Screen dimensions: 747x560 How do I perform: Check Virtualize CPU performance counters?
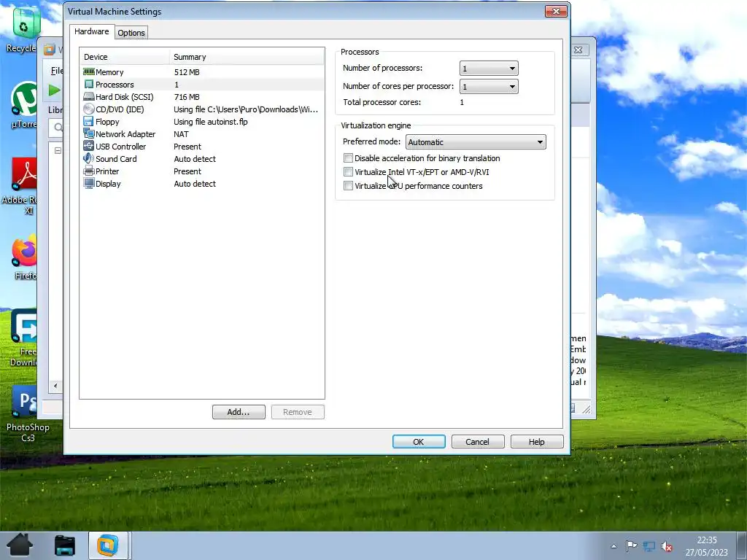pyautogui.click(x=348, y=186)
